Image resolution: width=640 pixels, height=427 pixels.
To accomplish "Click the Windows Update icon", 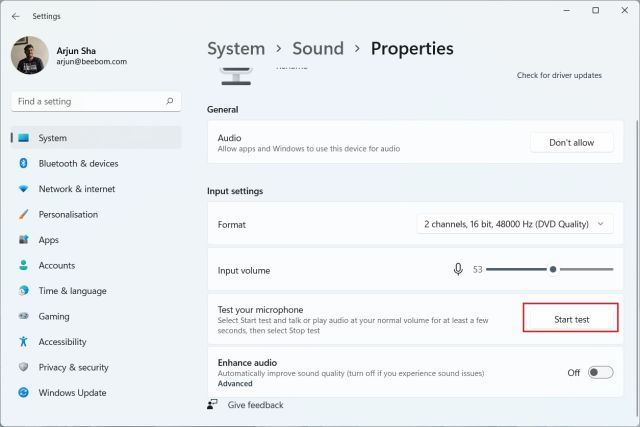I will (23, 393).
